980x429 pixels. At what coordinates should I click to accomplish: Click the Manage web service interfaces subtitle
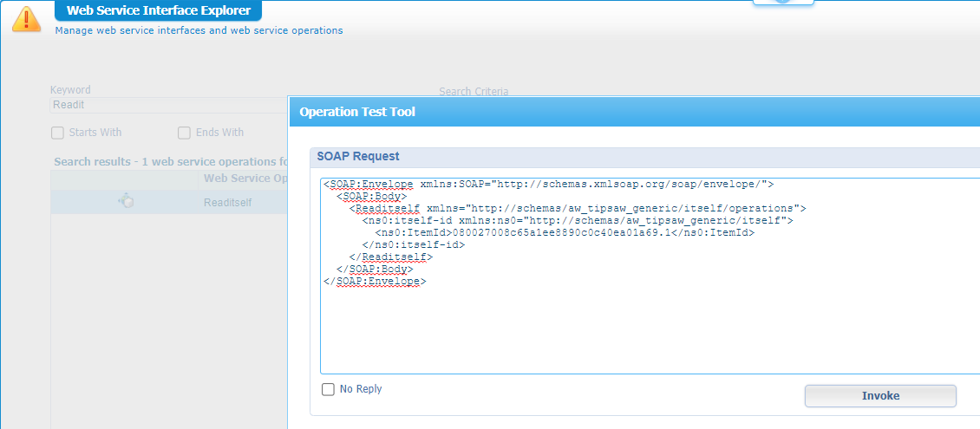tap(199, 30)
